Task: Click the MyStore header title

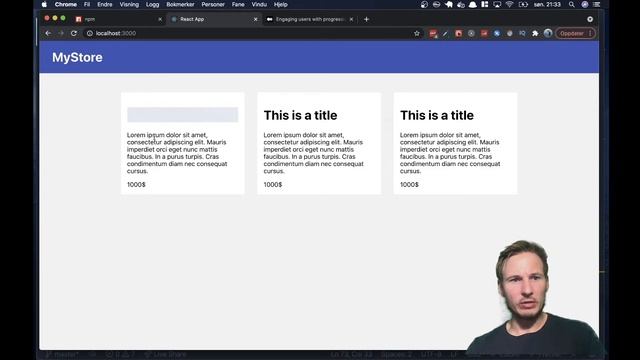Action: (77, 57)
